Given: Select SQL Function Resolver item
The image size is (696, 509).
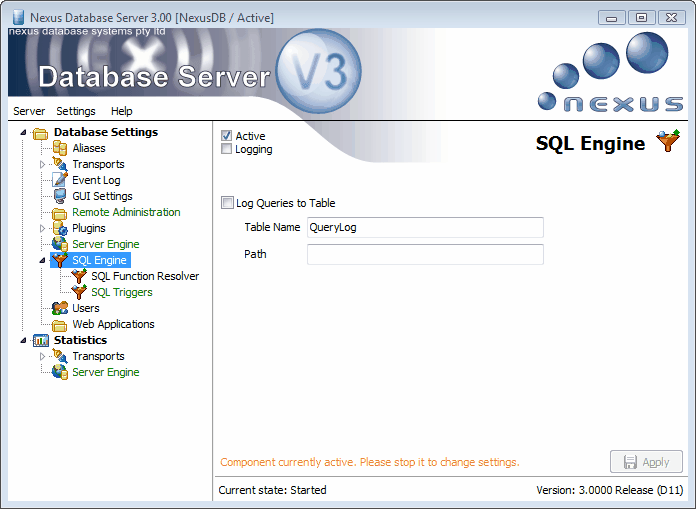Looking at the screenshot, I should [x=145, y=276].
